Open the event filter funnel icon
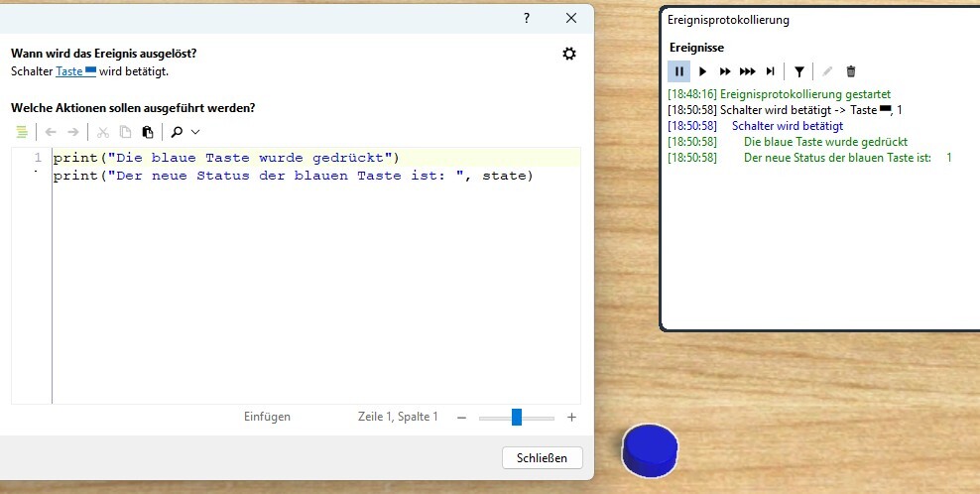 tap(799, 71)
